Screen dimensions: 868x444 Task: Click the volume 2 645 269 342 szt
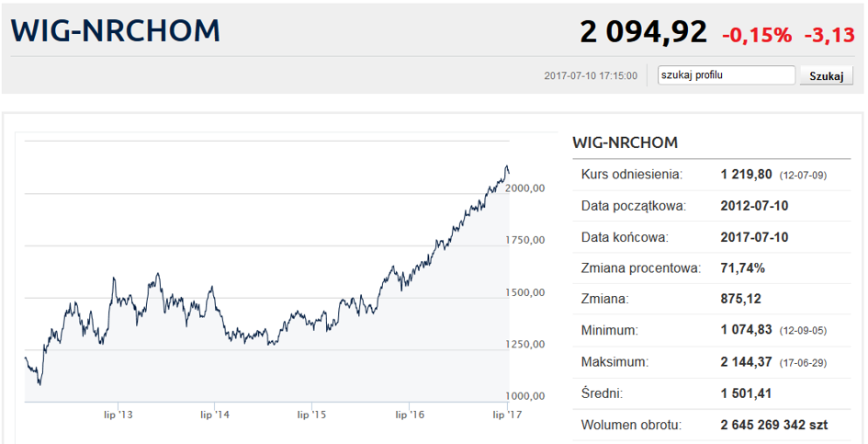coord(774,425)
